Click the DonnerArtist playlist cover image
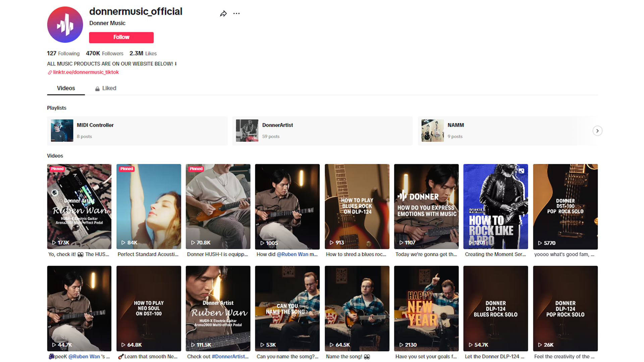This screenshot has width=644, height=362. pos(247,131)
